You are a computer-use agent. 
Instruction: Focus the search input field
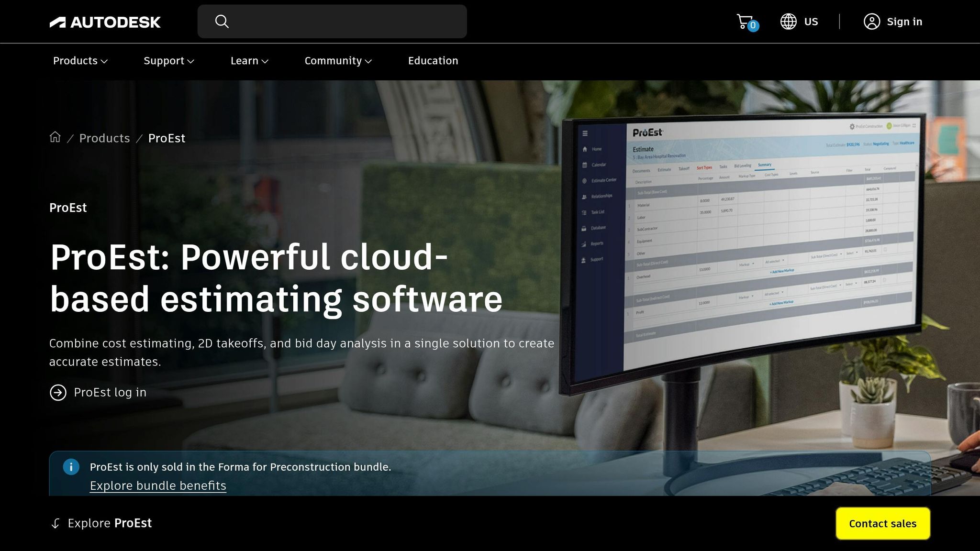tap(332, 22)
